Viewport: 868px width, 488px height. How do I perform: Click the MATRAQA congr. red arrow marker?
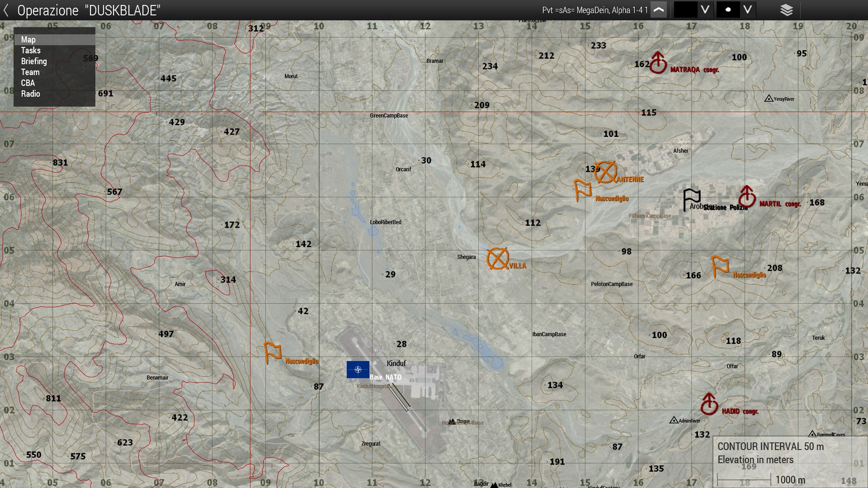(658, 62)
